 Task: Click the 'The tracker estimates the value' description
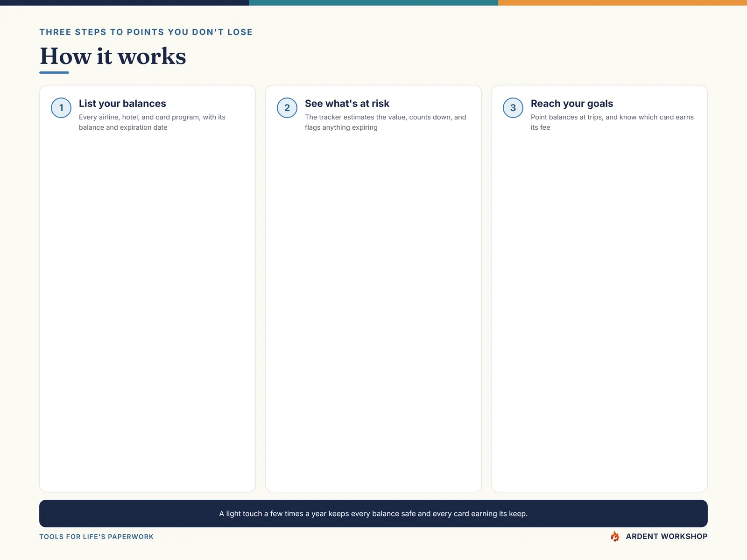(386, 122)
